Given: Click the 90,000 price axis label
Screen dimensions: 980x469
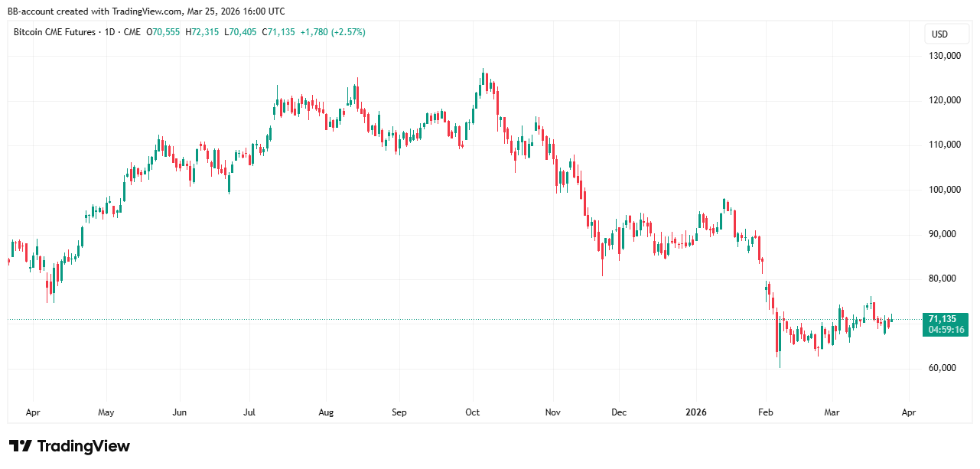Looking at the screenshot, I should [x=945, y=234].
